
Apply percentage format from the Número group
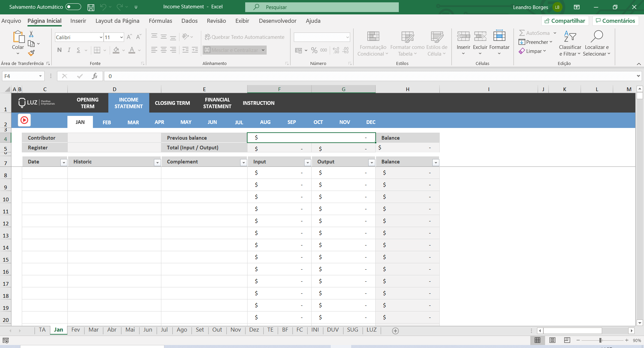click(x=314, y=50)
